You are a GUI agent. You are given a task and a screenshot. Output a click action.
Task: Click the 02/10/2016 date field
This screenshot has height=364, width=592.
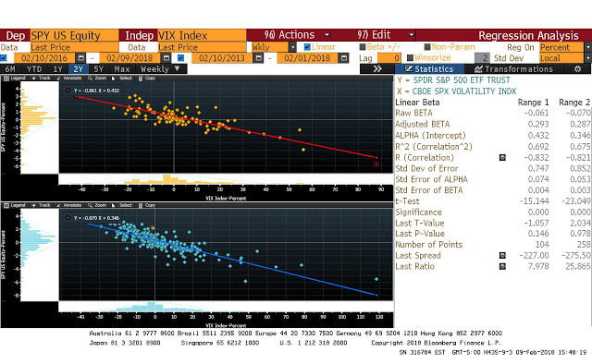(44, 58)
